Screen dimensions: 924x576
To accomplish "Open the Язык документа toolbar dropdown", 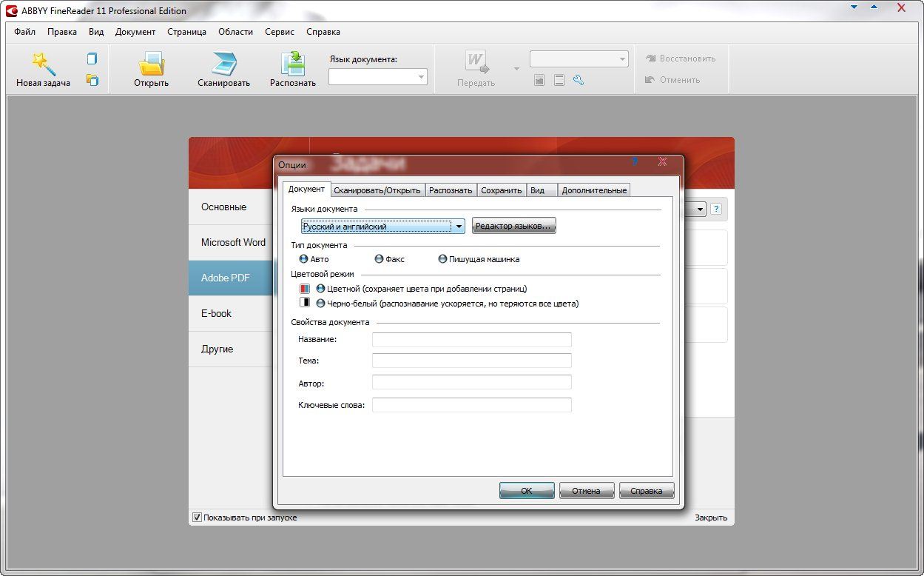I will click(x=421, y=77).
